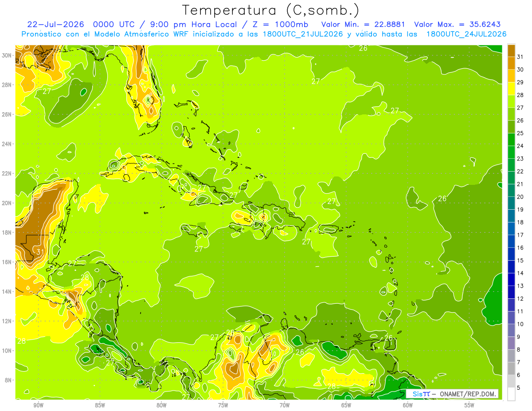Click the '65W' longitude axis label

click(x=346, y=405)
